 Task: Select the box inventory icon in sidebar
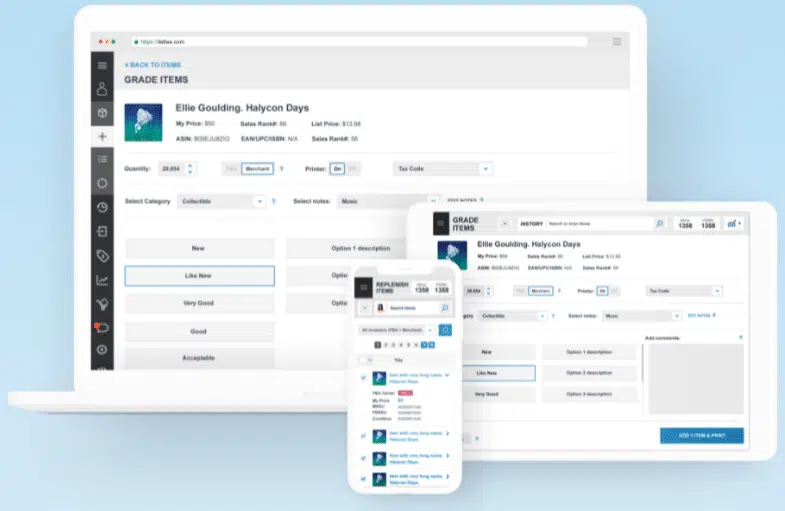102,112
